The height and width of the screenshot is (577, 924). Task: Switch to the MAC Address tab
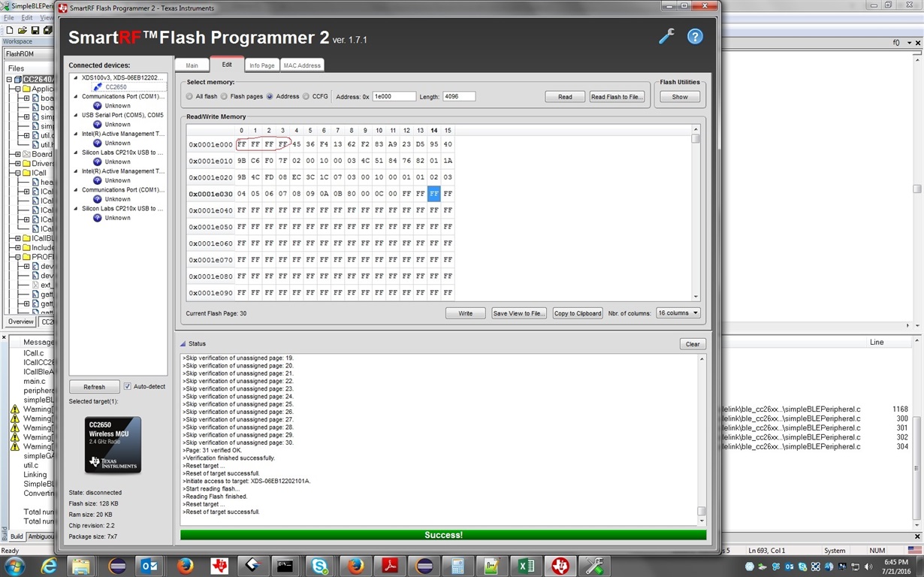[x=302, y=65]
